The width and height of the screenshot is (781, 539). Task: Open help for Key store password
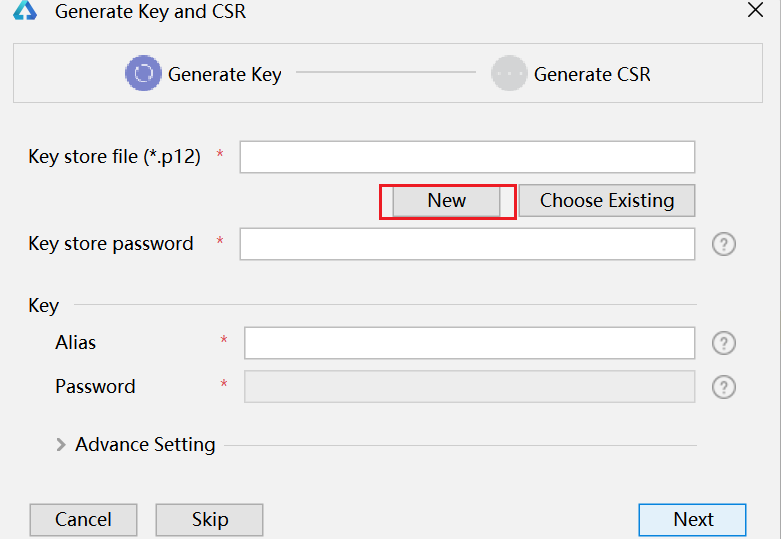tap(724, 244)
